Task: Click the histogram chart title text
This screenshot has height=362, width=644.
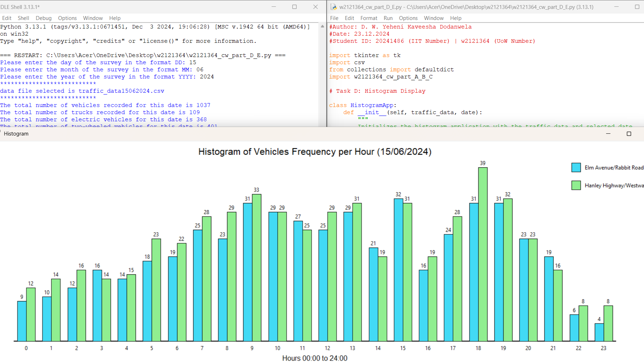Action: click(x=315, y=152)
